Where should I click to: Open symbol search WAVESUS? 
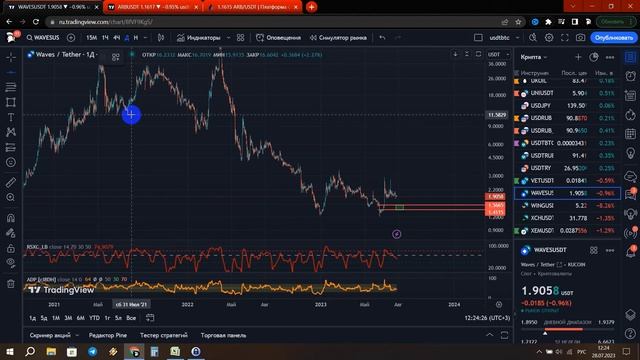[43, 38]
